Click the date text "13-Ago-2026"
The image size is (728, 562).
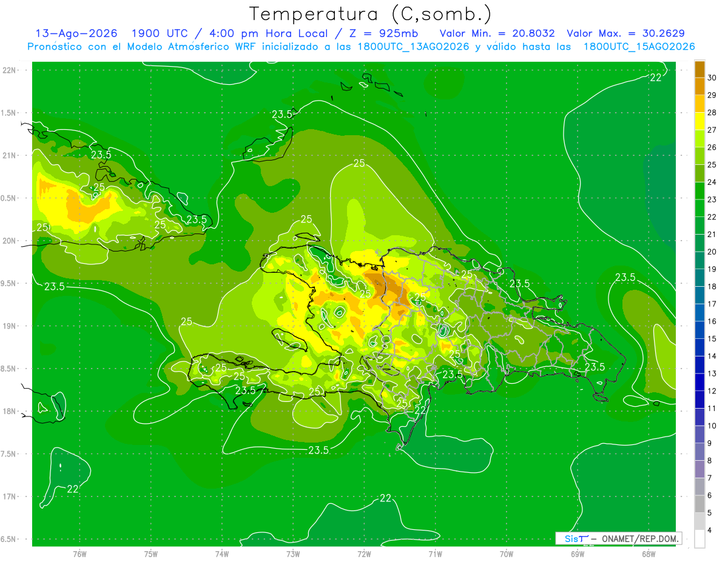tap(77, 33)
